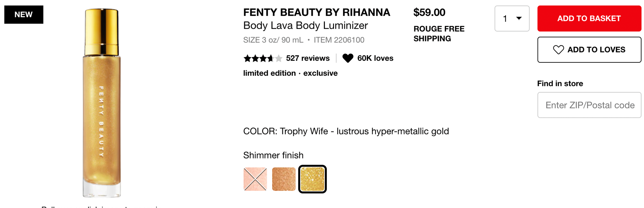Select the bronze copper shimmer swatch
The width and height of the screenshot is (644, 208).
click(284, 179)
